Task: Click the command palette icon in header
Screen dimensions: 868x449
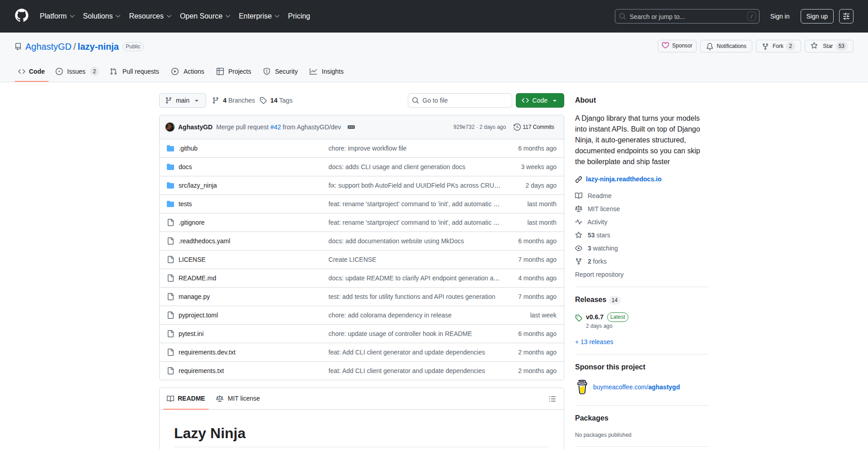Action: (846, 16)
